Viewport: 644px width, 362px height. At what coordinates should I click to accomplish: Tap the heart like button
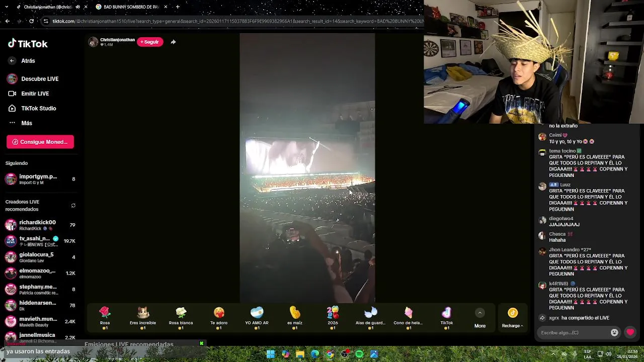pos(630,332)
